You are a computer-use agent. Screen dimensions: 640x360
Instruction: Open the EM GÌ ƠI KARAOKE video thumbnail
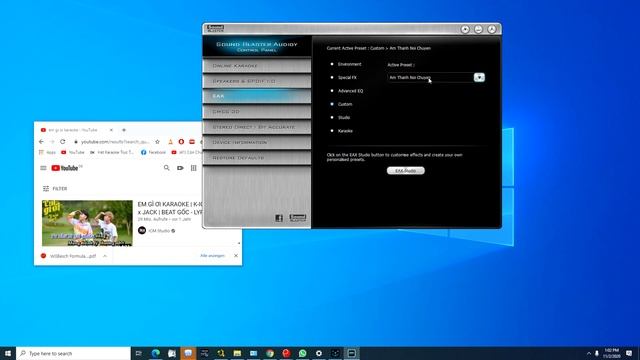[x=87, y=223]
